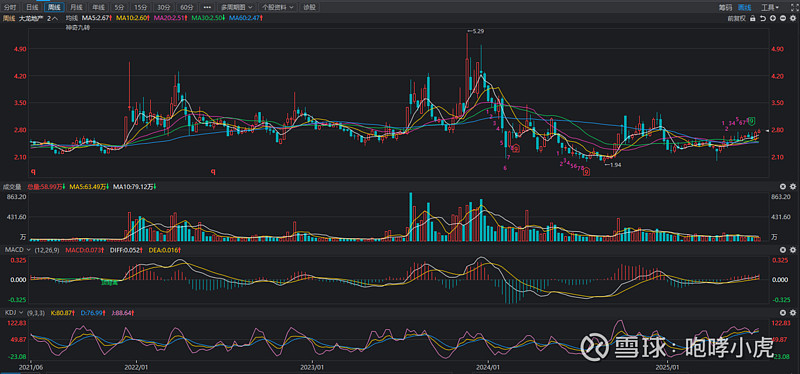This screenshot has width=800, height=374.
Task: Open the more periods ellipsis menu
Action: pyautogui.click(x=207, y=8)
